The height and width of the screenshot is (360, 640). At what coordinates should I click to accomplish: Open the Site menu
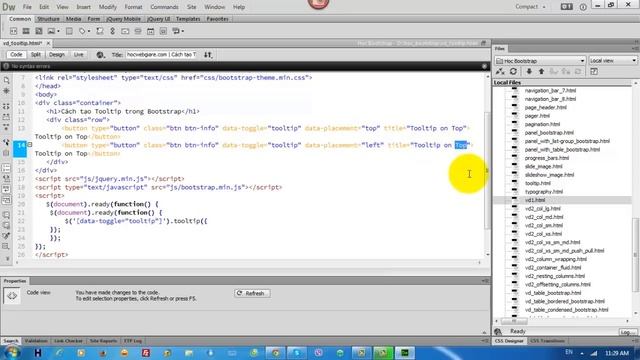click(x=191, y=7)
